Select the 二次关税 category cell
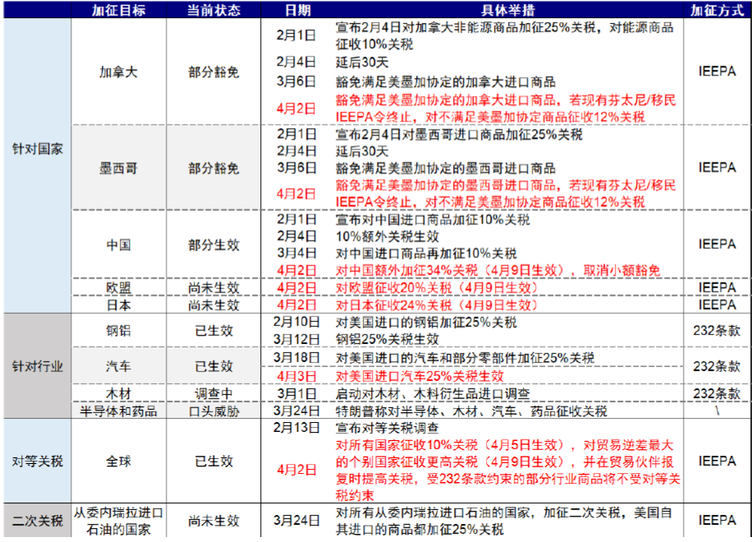The width and height of the screenshot is (756, 542). tap(38, 521)
